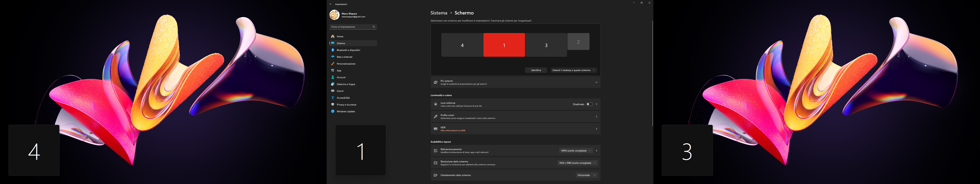Click the Identifica button

coord(536,70)
